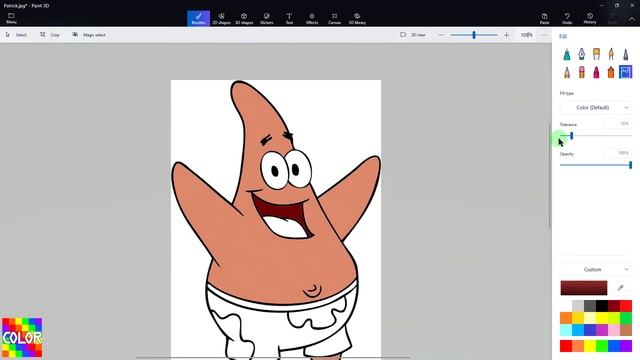
Task: Open the more options ellipsis
Action: [x=544, y=35]
